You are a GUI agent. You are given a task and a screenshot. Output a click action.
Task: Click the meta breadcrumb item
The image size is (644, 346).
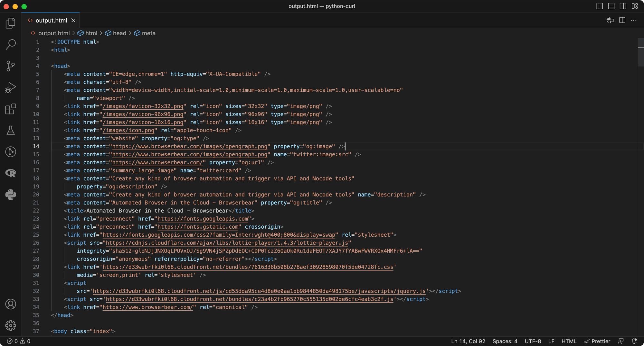(148, 33)
